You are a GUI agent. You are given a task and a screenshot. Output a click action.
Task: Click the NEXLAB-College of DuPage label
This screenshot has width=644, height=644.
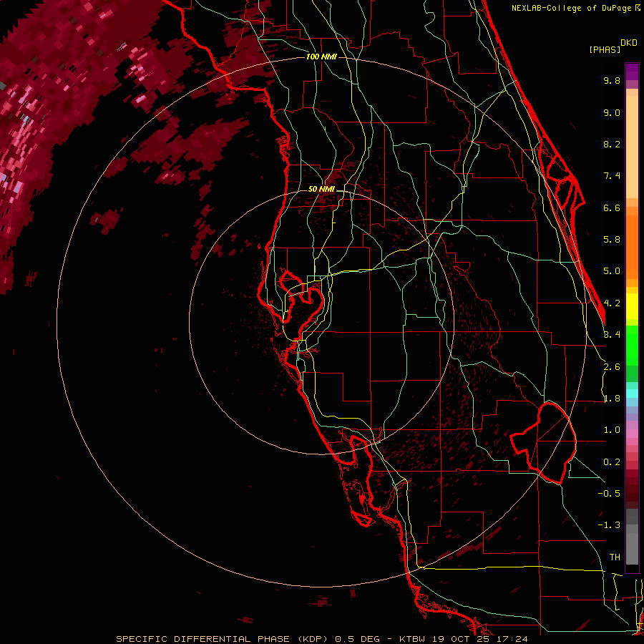point(572,8)
